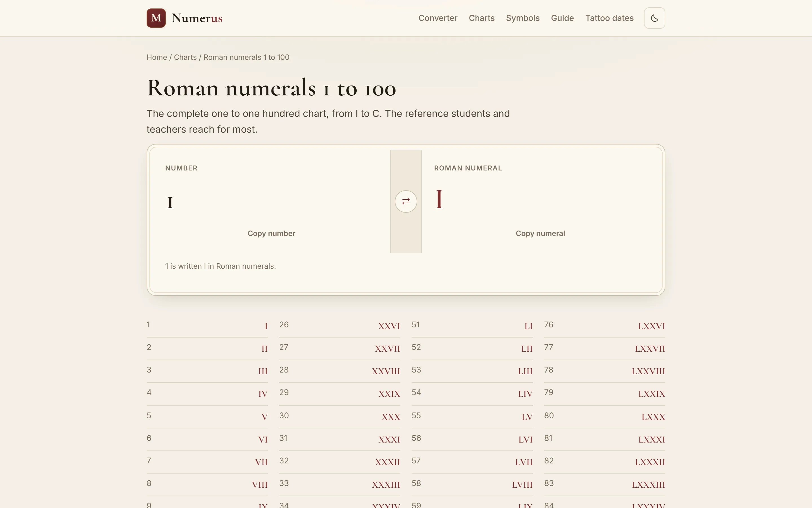
Task: Visit the Tattoo dates page
Action: point(609,18)
